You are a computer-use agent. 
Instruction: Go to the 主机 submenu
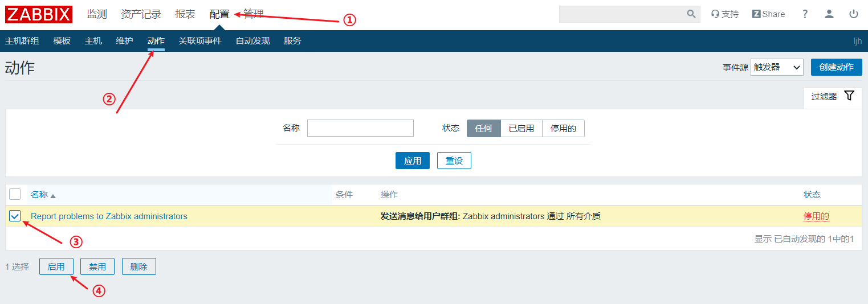[x=93, y=41]
